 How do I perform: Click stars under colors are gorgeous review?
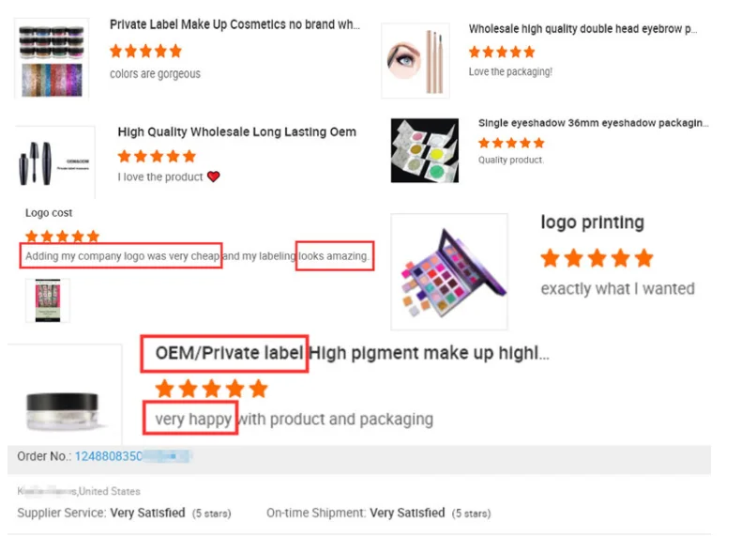click(145, 51)
